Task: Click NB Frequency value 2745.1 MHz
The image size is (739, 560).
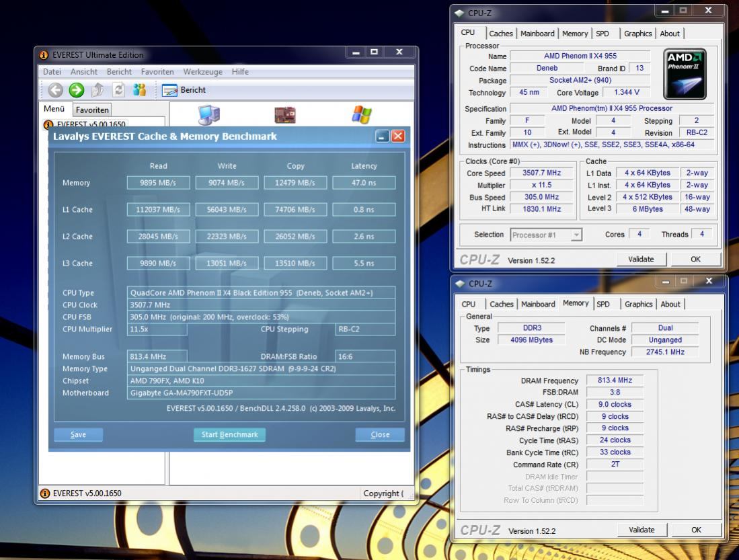Action: coord(665,352)
